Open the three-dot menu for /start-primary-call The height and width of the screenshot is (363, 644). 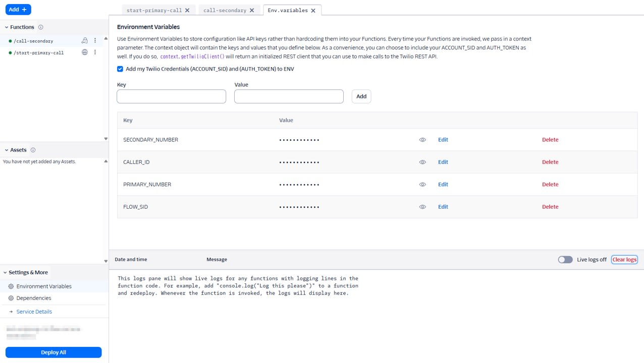[95, 52]
